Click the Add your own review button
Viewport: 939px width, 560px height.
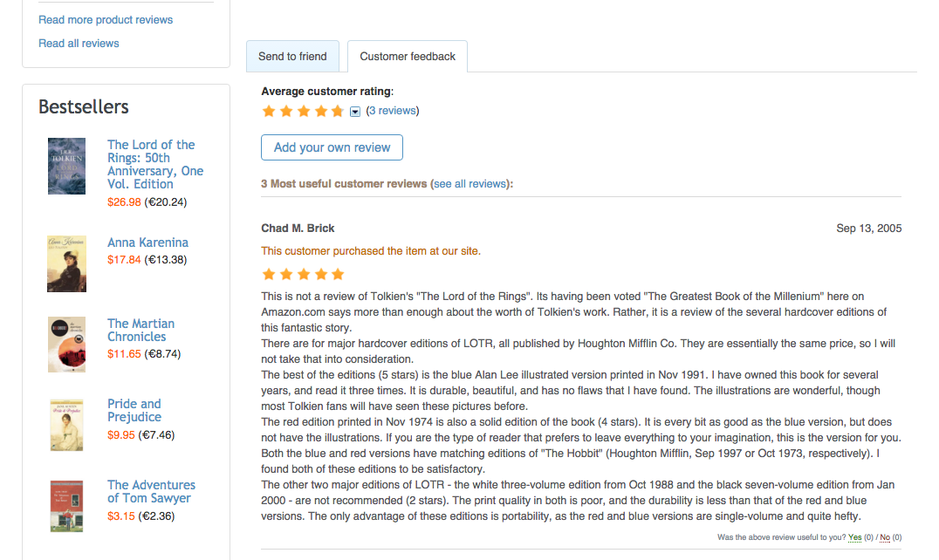332,147
